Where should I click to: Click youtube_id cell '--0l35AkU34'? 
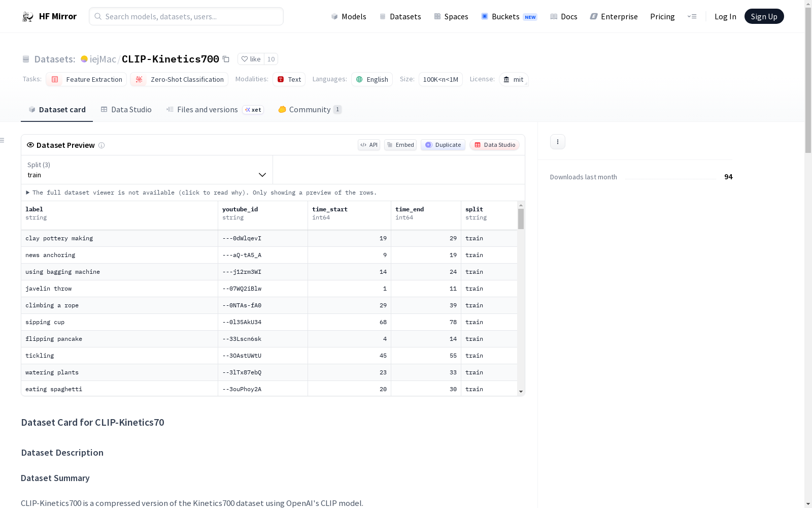click(x=262, y=322)
